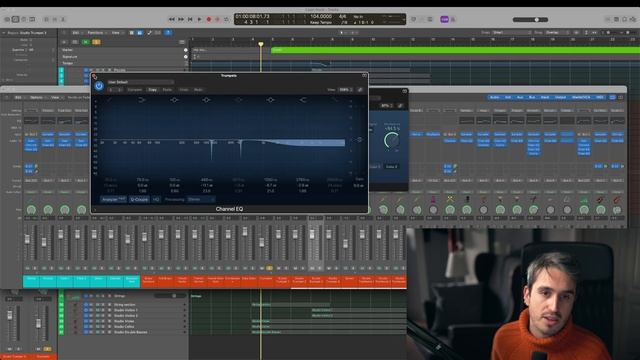This screenshot has height=360, width=640.
Task: Toggle the 480 Hz parametric band icon
Action: coord(207,100)
